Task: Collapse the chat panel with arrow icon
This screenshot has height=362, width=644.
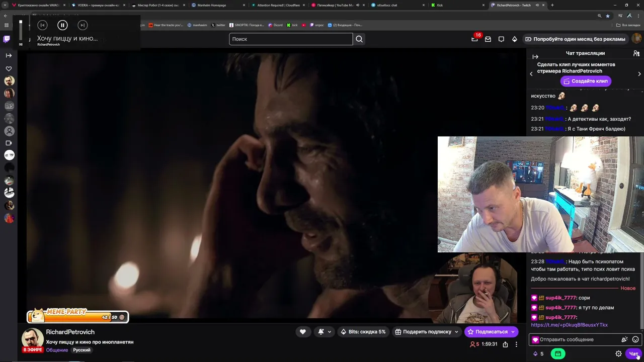Action: [535, 57]
